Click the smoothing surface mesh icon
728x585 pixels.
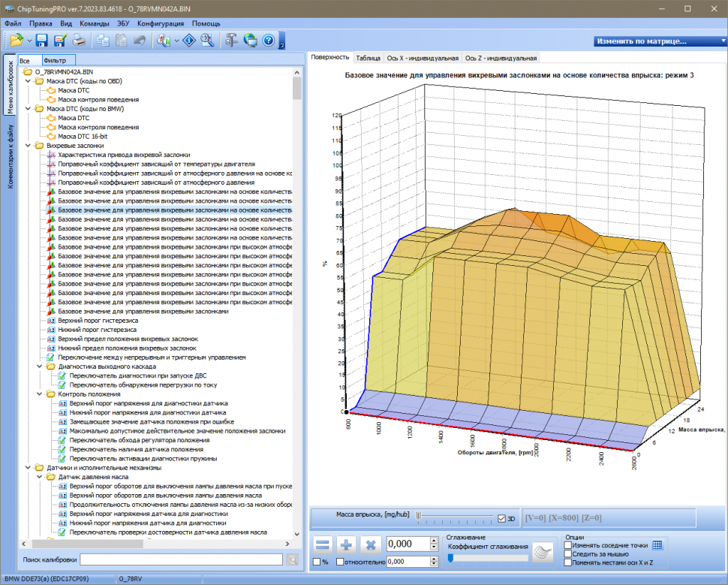coord(543,552)
